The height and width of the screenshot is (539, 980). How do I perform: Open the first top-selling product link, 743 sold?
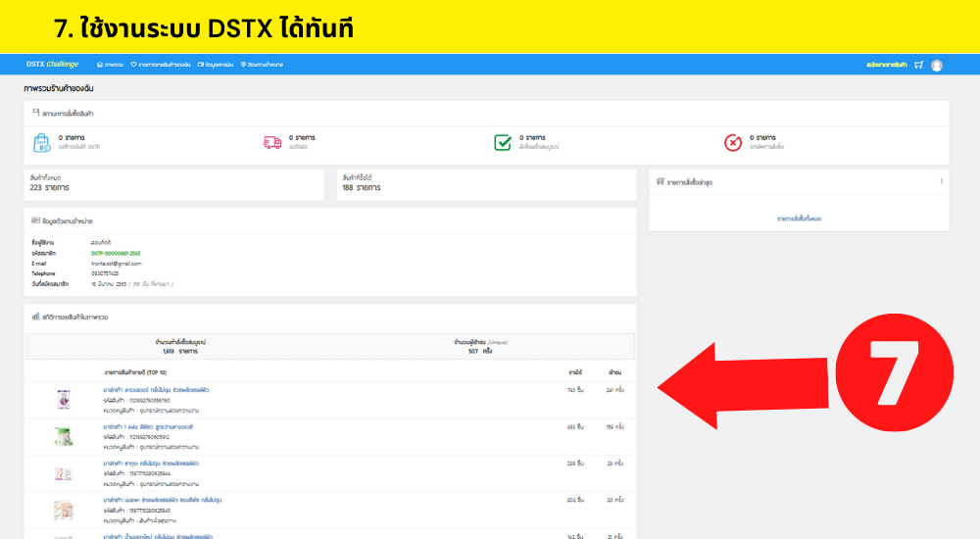point(156,390)
